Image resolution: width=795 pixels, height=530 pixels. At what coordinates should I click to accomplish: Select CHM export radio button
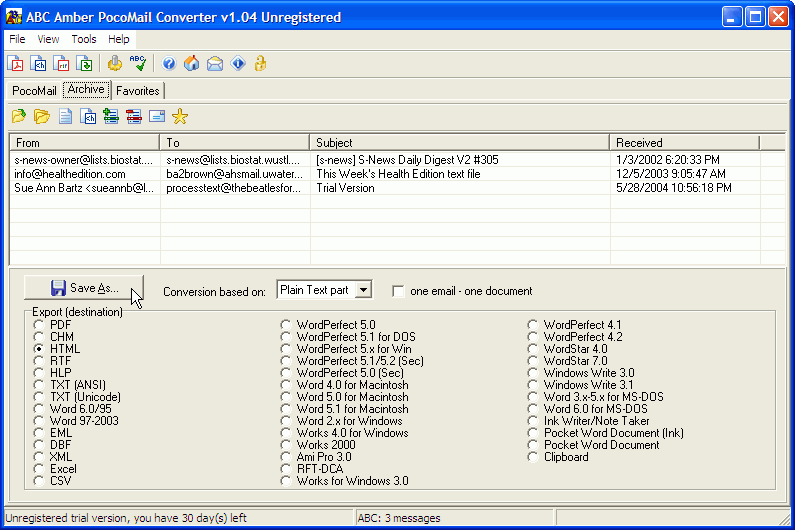(x=39, y=337)
